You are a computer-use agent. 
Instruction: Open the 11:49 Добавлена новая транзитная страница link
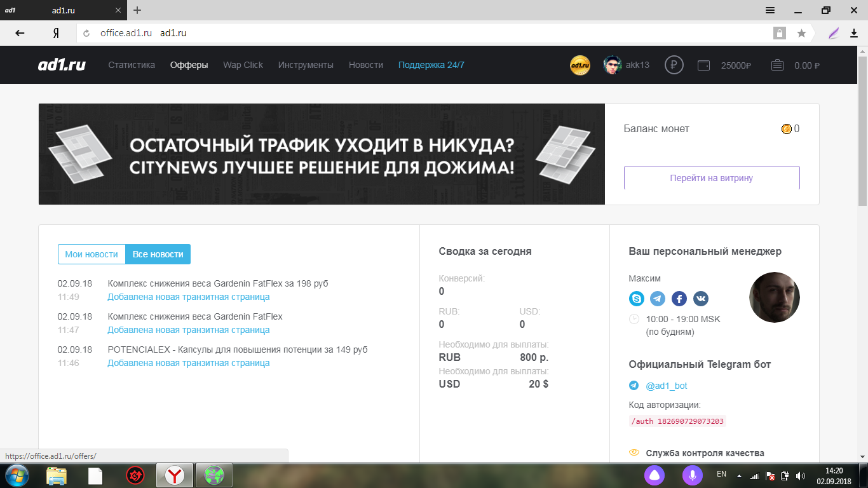tap(189, 297)
